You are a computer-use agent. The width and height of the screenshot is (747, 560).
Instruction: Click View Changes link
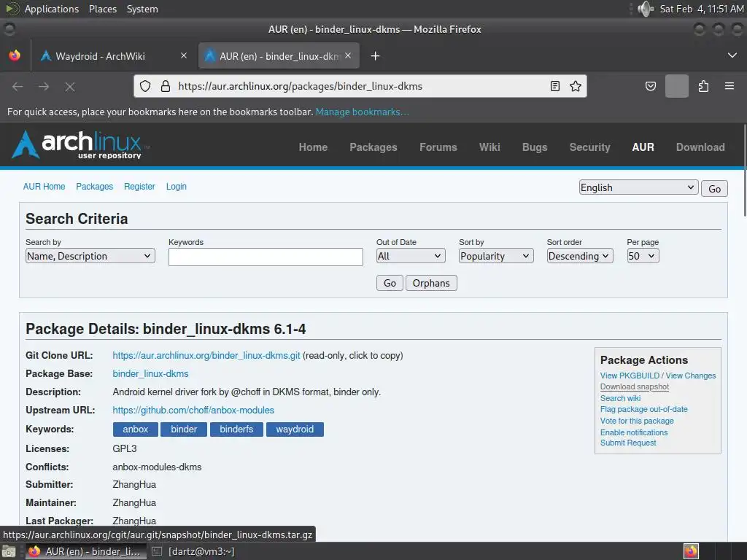pyautogui.click(x=691, y=376)
